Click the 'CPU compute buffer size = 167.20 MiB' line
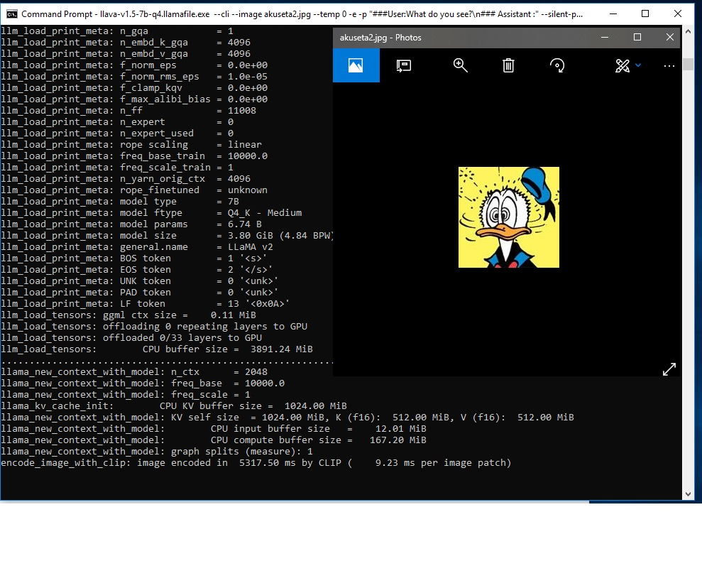This screenshot has height=588, width=702. pyautogui.click(x=214, y=440)
